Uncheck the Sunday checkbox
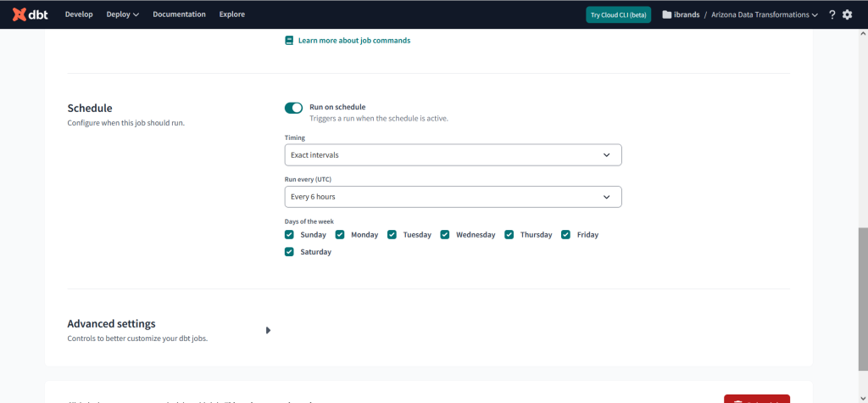The width and height of the screenshot is (868, 403). click(x=289, y=234)
